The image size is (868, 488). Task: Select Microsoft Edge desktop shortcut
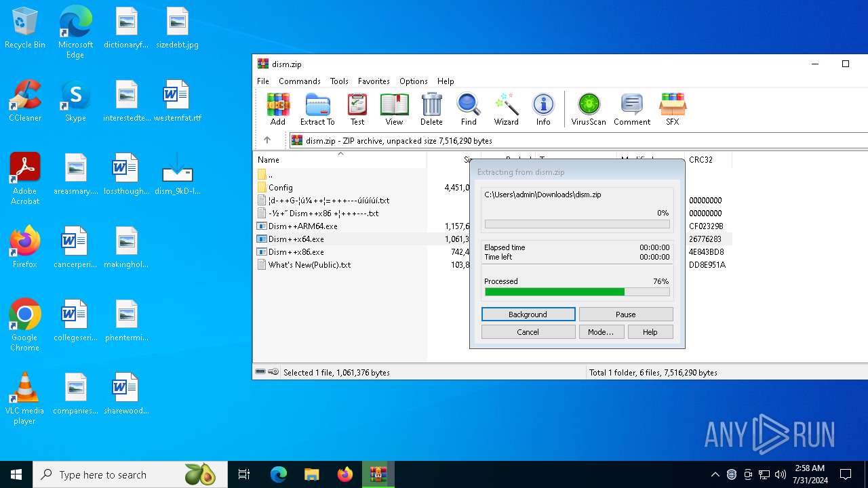[x=75, y=33]
